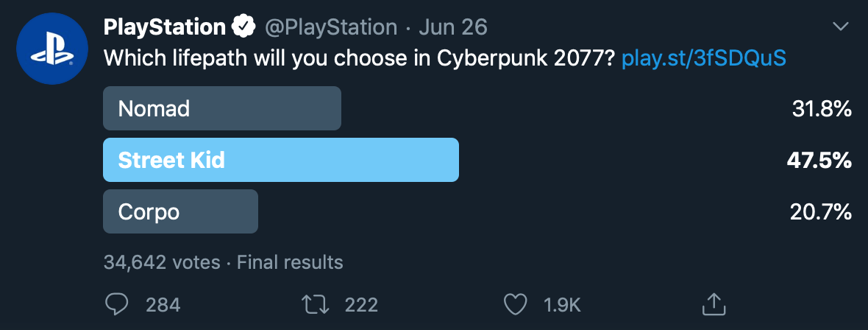The image size is (868, 330).
Task: Click the Jun 26 tweet timestamp
Action: pos(453,28)
